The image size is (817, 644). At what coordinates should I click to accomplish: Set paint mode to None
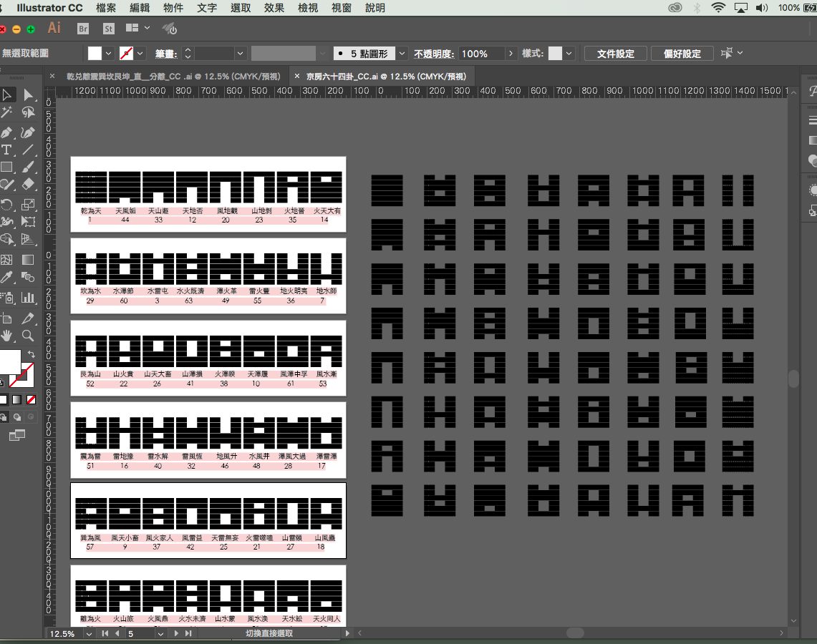coord(32,400)
